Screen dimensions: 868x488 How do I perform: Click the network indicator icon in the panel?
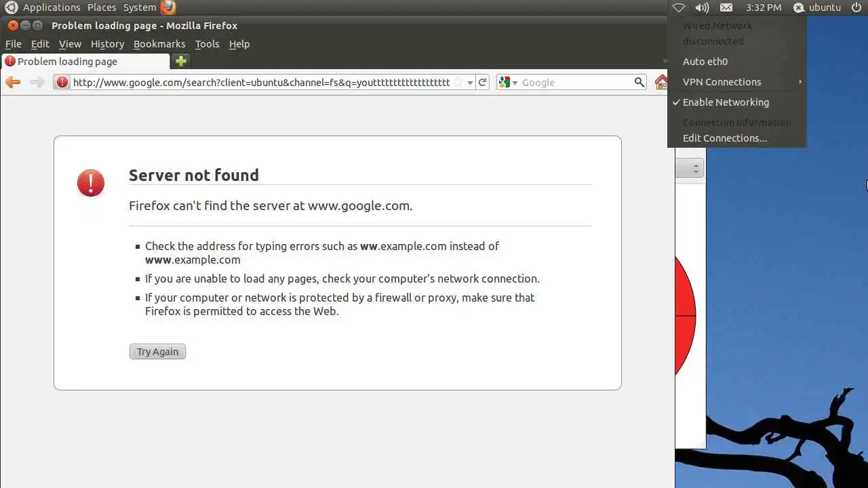tap(678, 7)
